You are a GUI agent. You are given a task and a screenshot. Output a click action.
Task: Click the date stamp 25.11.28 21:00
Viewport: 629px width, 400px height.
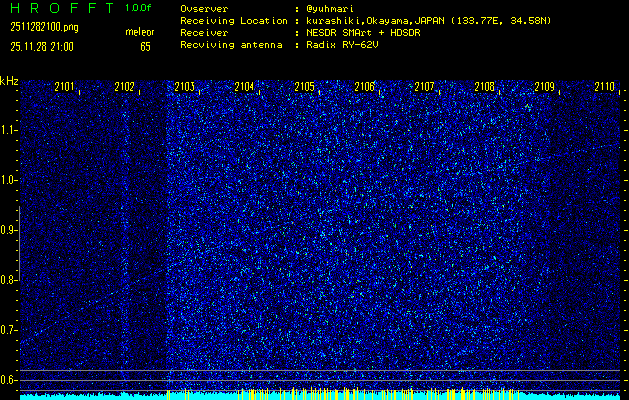pos(42,47)
